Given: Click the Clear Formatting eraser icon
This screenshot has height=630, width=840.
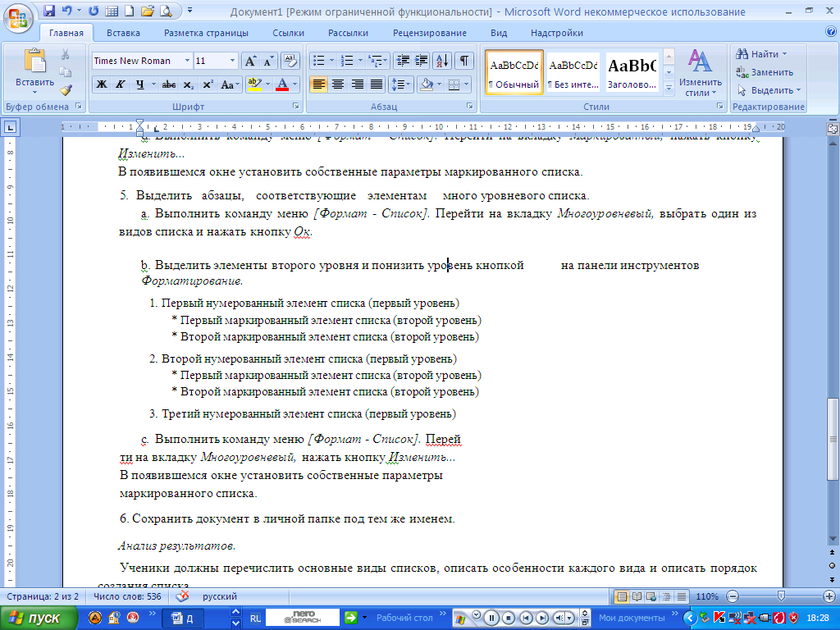Looking at the screenshot, I should pos(290,61).
